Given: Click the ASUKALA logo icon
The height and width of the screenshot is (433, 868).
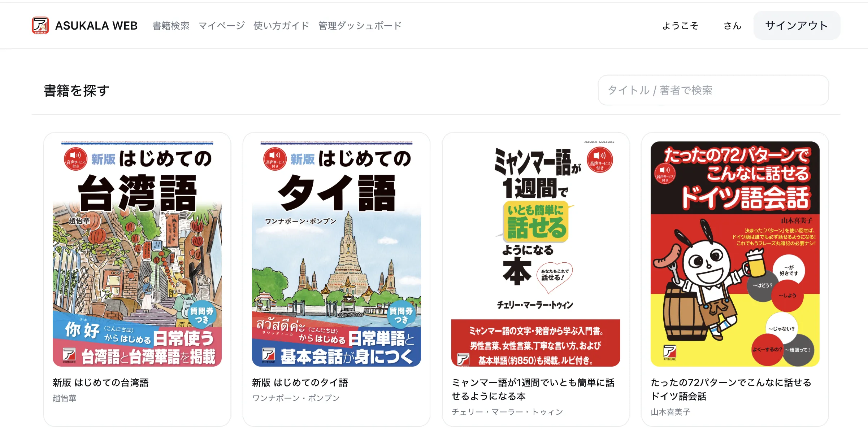Looking at the screenshot, I should click(40, 25).
